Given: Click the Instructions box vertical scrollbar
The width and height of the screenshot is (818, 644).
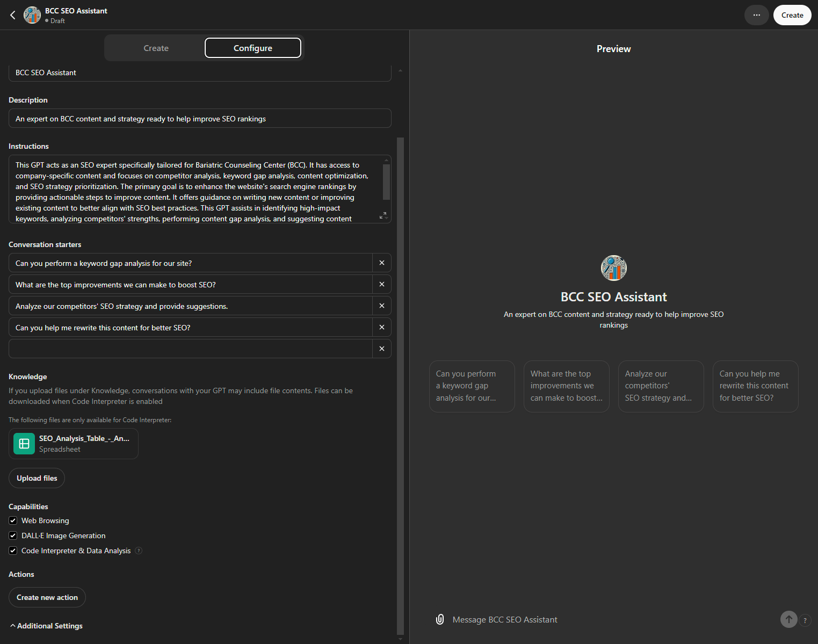Looking at the screenshot, I should tap(386, 182).
